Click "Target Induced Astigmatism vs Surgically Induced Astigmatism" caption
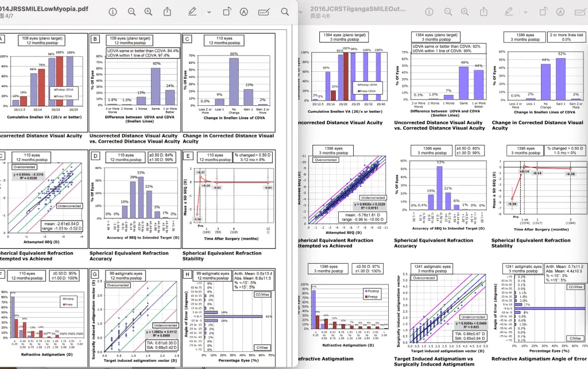The height and width of the screenshot is (369, 588). coord(434,362)
